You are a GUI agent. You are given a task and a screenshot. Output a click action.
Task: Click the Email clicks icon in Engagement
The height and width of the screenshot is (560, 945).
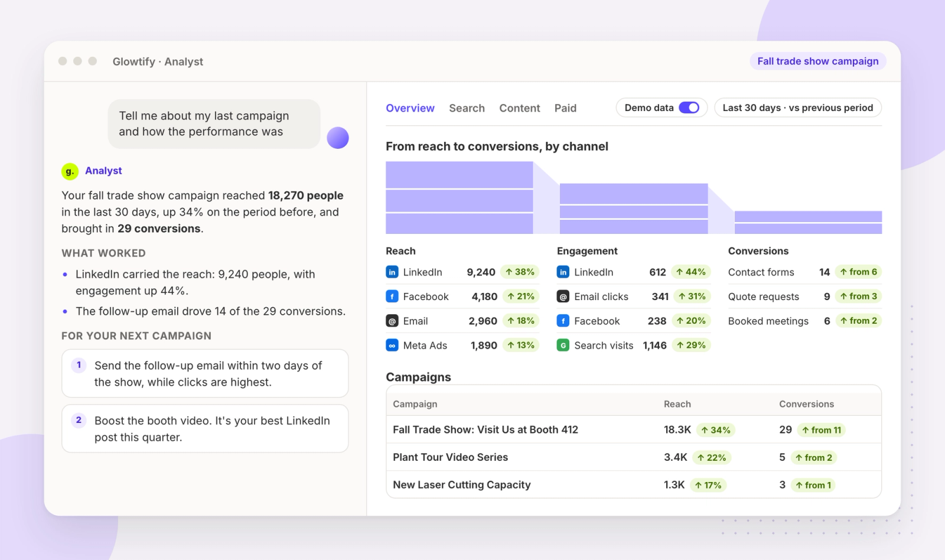click(x=563, y=297)
